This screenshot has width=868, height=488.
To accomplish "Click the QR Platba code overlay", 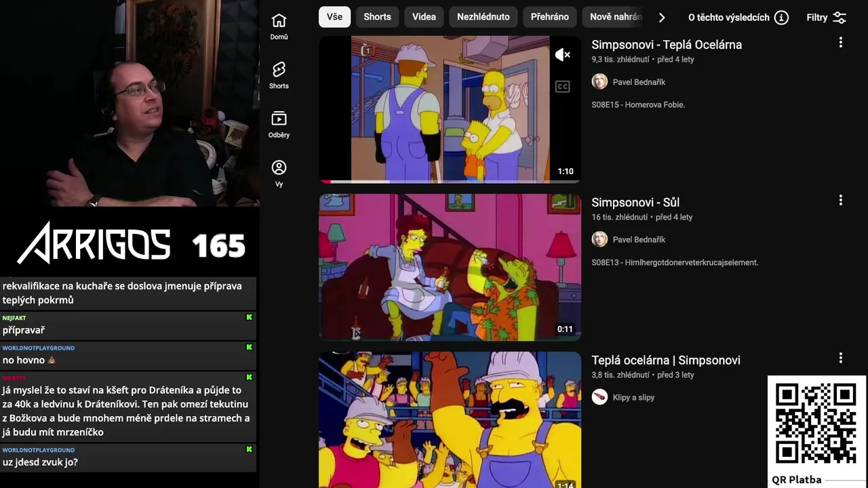I will [x=816, y=424].
